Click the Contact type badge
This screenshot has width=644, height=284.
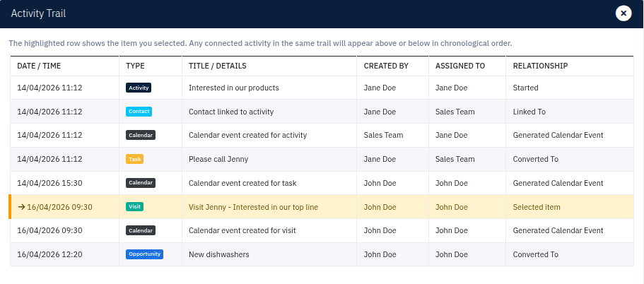pos(139,112)
